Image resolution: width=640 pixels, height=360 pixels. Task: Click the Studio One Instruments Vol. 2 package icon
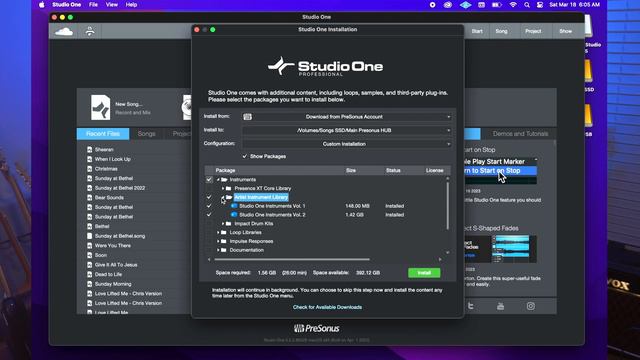tap(234, 215)
